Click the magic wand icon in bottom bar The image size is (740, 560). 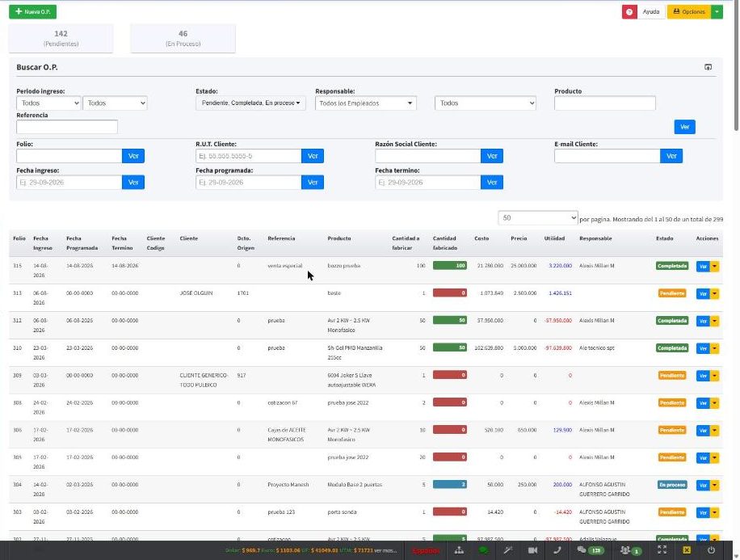pos(508,550)
